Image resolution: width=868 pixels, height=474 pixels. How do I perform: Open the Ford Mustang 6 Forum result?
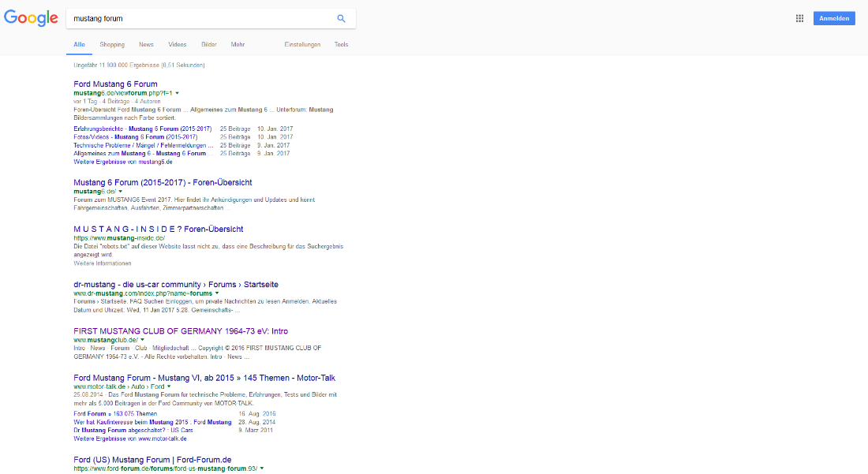[x=115, y=84]
